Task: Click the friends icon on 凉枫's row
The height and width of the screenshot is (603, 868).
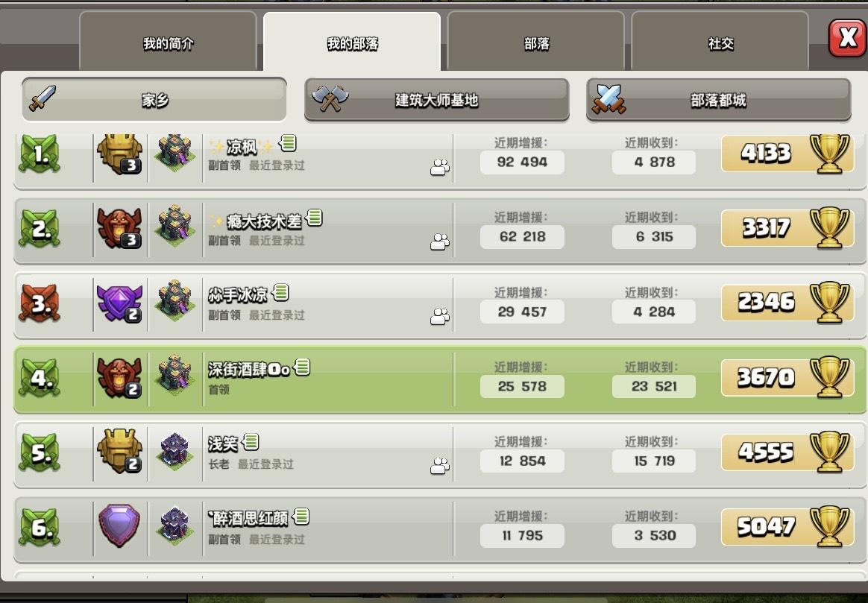Action: click(439, 167)
